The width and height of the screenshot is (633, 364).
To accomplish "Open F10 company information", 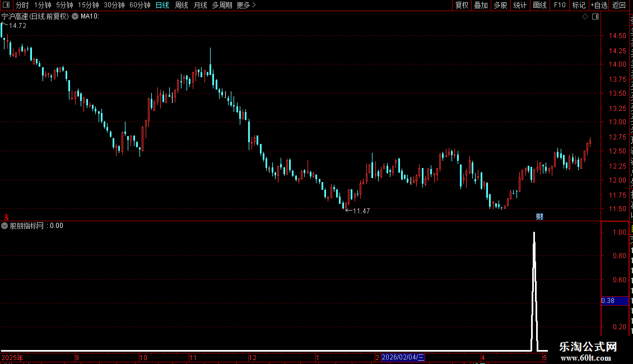I will (560, 5).
